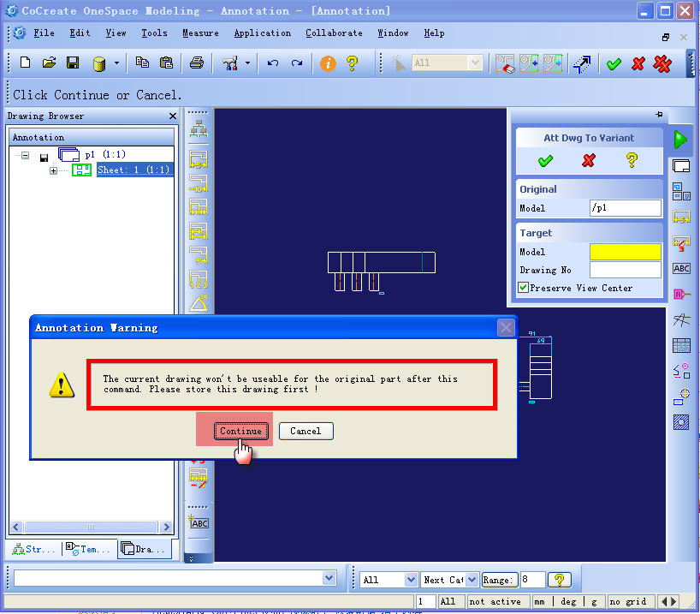Click the blue arrow viewport icon in toolbar
The height and width of the screenshot is (614, 700).
coord(582,64)
